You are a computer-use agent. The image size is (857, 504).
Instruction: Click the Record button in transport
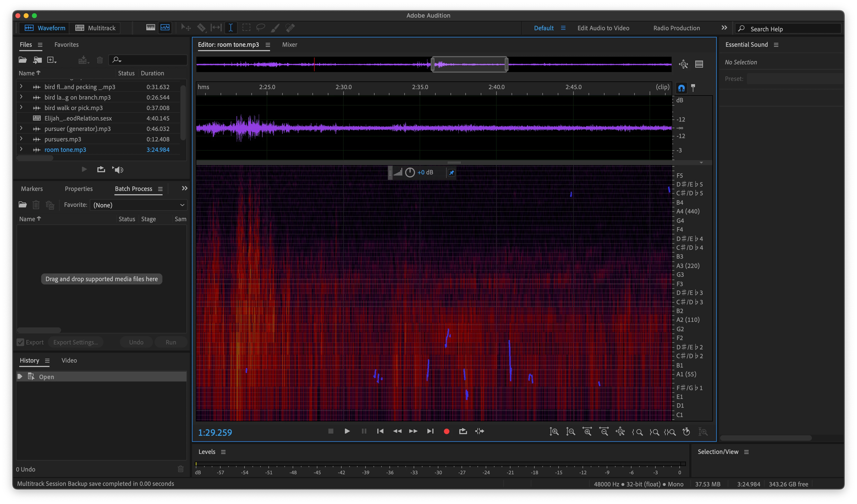pos(447,431)
